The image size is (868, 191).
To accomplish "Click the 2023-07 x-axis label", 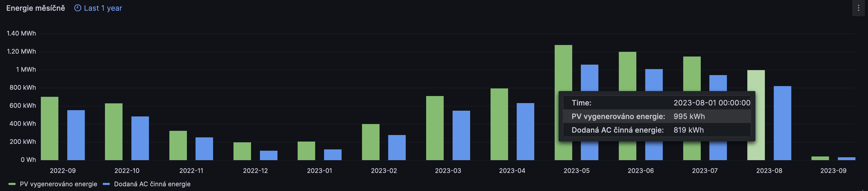I will 705,171.
